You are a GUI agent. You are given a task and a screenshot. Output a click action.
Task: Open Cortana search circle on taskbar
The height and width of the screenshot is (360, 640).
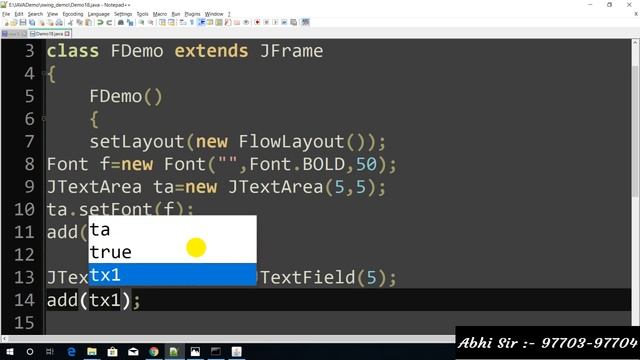(x=30, y=351)
